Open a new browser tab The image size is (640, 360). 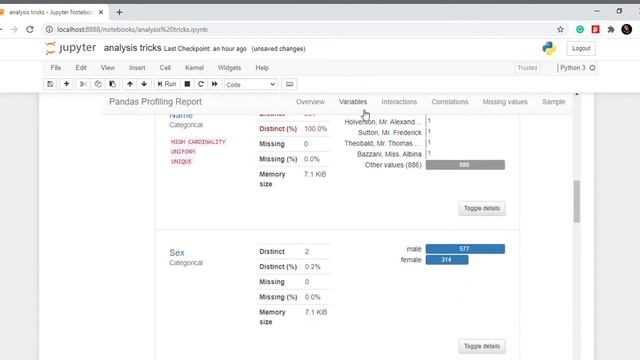119,13
